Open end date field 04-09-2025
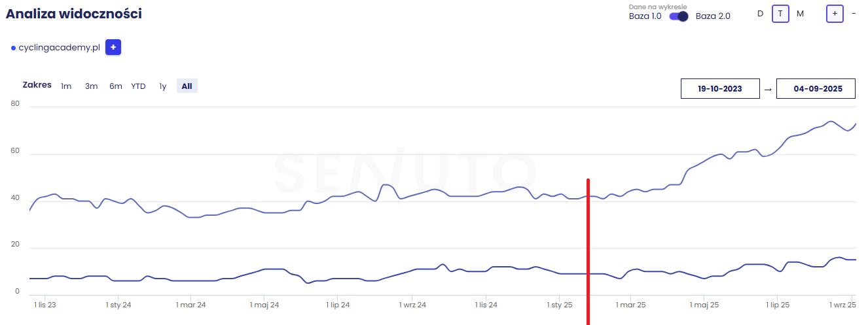This screenshot has height=325, width=868. point(816,89)
